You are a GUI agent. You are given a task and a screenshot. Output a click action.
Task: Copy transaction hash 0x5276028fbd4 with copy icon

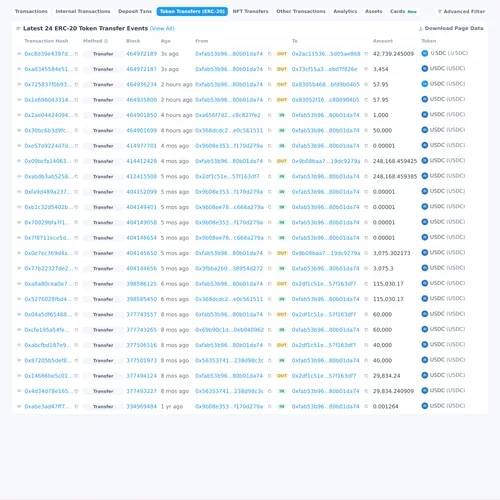[x=76, y=299]
